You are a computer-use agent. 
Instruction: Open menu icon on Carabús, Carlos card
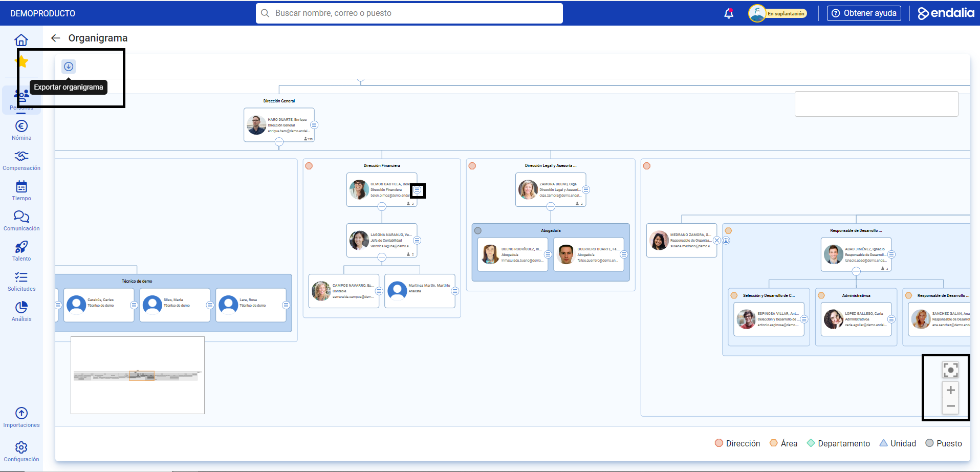[x=134, y=305]
